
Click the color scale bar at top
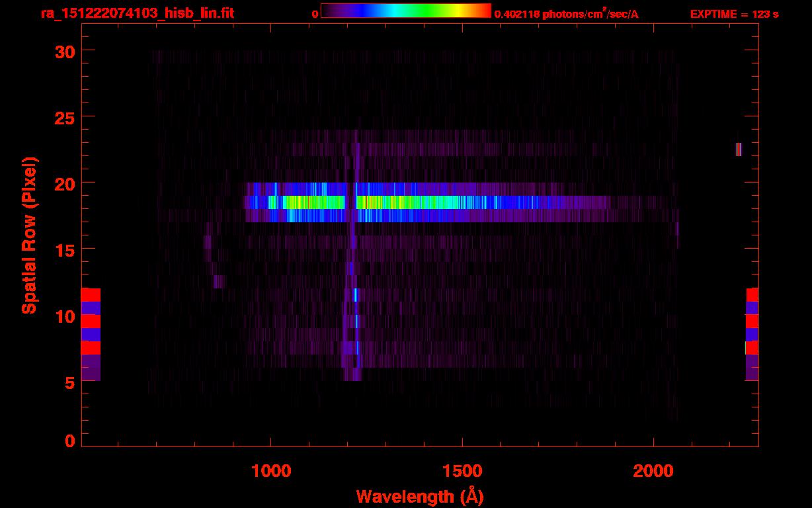(406, 11)
